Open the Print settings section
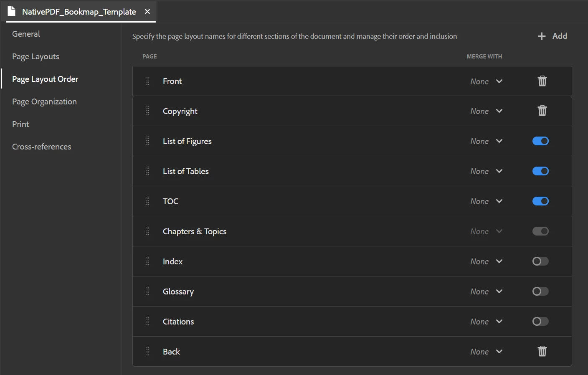This screenshot has width=588, height=375. click(x=20, y=124)
